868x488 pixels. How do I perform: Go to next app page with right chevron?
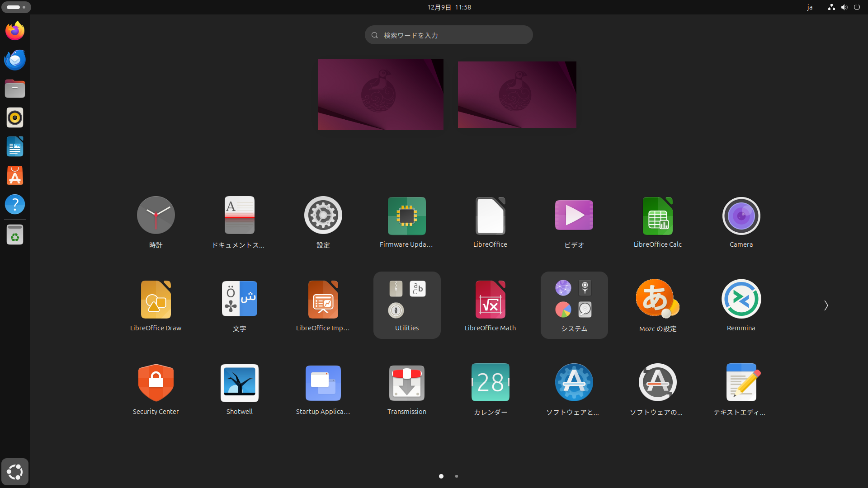pyautogui.click(x=826, y=305)
